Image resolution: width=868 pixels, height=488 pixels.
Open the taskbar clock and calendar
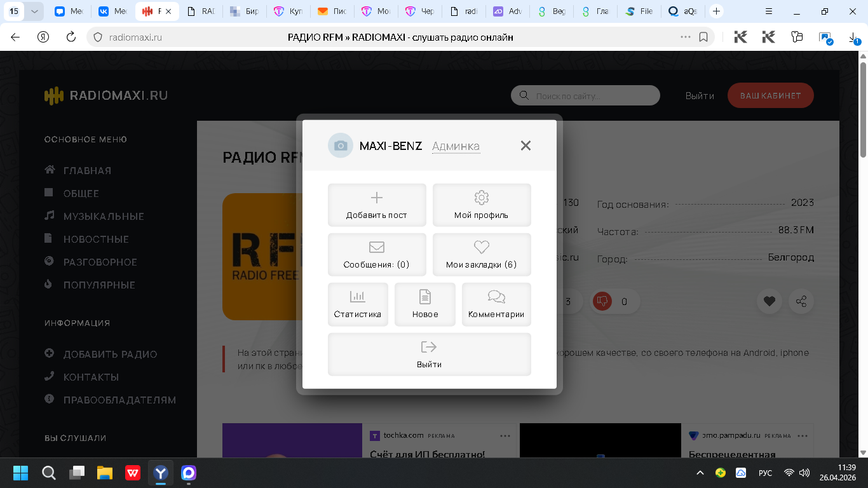[837, 473]
